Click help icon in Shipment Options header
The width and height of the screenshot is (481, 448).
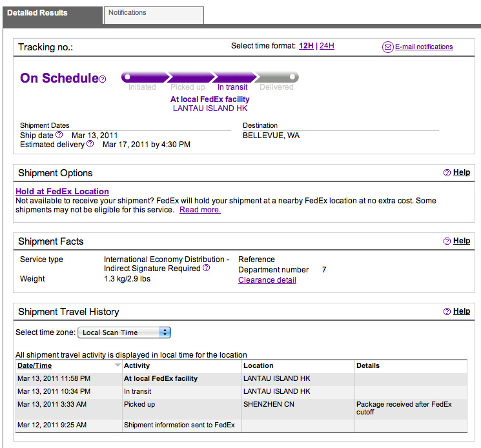447,172
